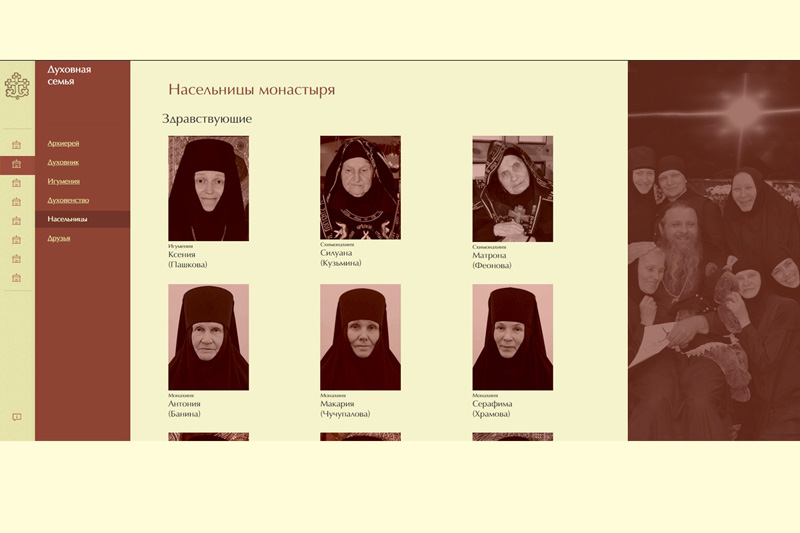Go to the Духовник section

(x=63, y=162)
